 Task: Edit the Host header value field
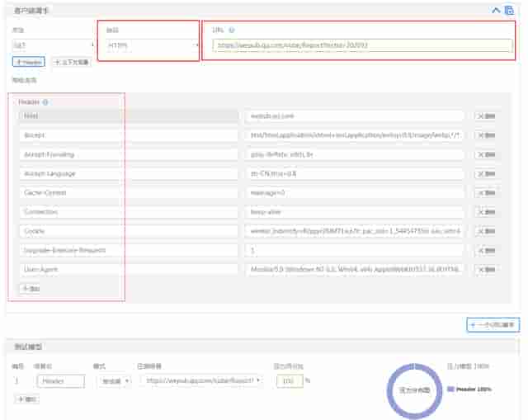[354, 116]
